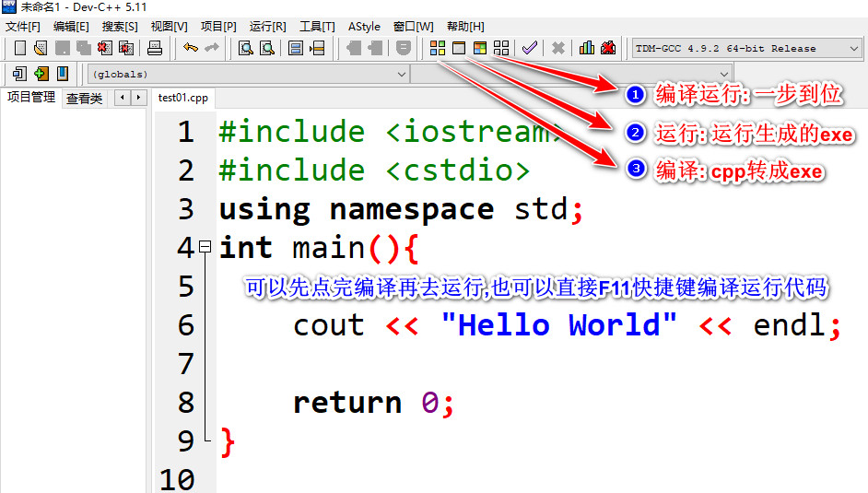Click the Open file toolbar icon

tap(41, 48)
